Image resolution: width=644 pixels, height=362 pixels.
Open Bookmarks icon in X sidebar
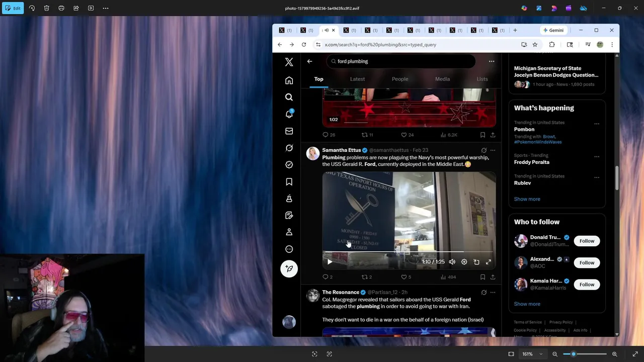(289, 182)
